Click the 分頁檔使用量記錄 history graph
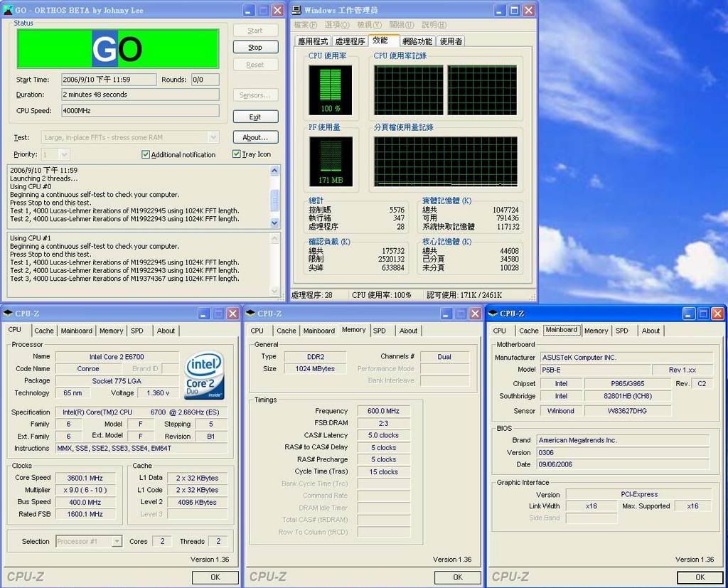The image size is (728, 588). coord(446,161)
